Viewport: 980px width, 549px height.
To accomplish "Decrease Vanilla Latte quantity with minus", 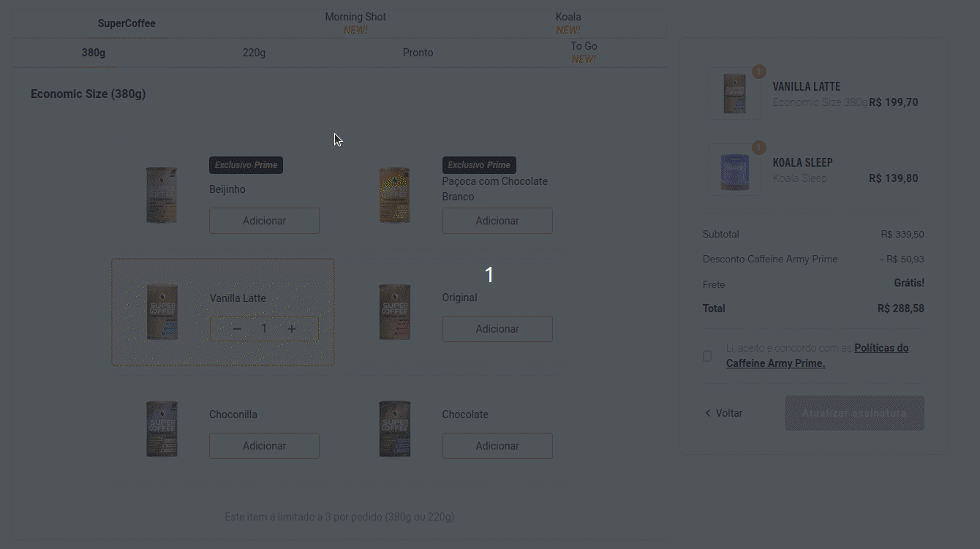I will [236, 329].
